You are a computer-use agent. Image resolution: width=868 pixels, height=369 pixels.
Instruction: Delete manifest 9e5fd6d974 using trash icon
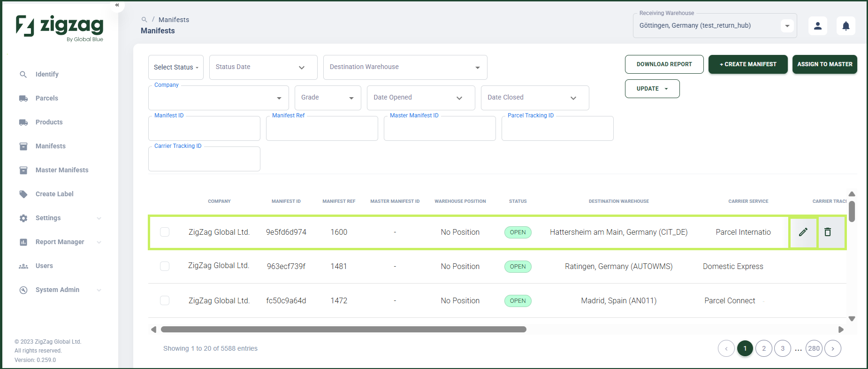pos(828,232)
